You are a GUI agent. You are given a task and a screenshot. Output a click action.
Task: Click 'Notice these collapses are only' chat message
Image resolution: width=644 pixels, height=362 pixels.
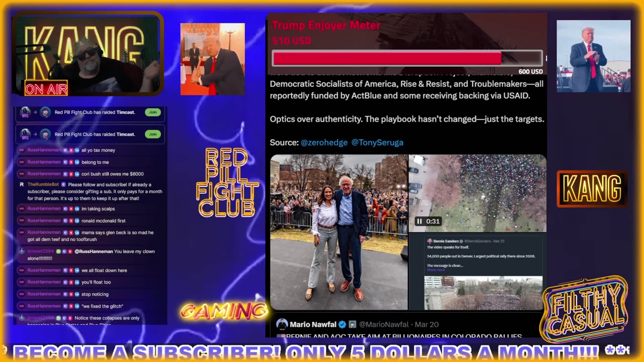(107, 318)
